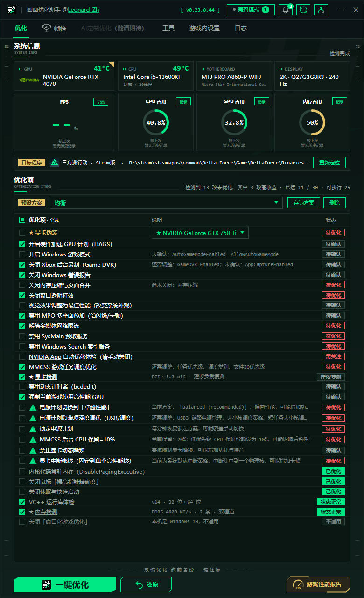Viewport: 364px width, 598px height.
Task: Check 视觉效果调整为最佳性能 checkbox
Action: click(x=22, y=305)
